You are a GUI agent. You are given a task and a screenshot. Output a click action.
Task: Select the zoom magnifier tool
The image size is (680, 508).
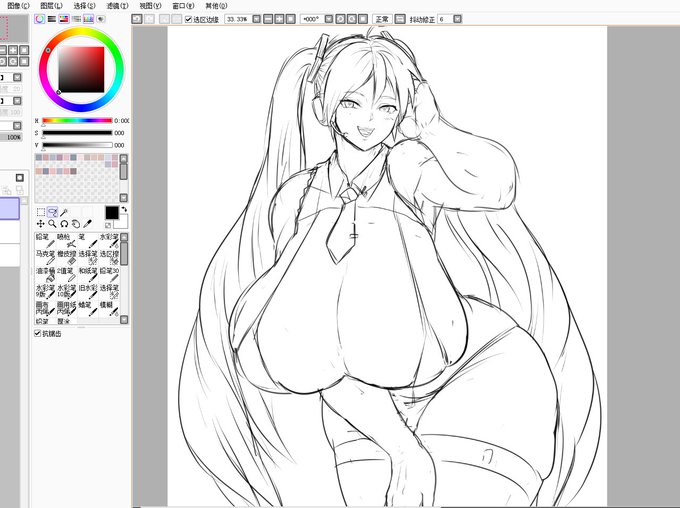click(52, 223)
